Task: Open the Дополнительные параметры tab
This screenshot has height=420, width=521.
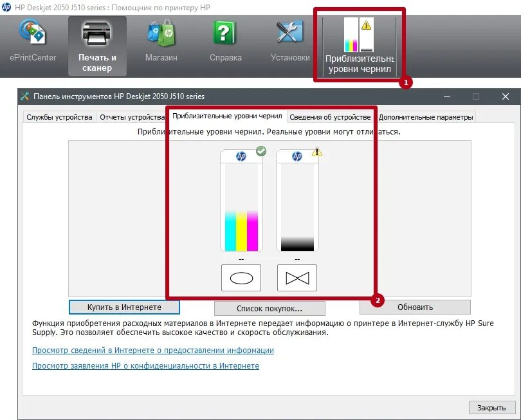Action: [x=426, y=117]
